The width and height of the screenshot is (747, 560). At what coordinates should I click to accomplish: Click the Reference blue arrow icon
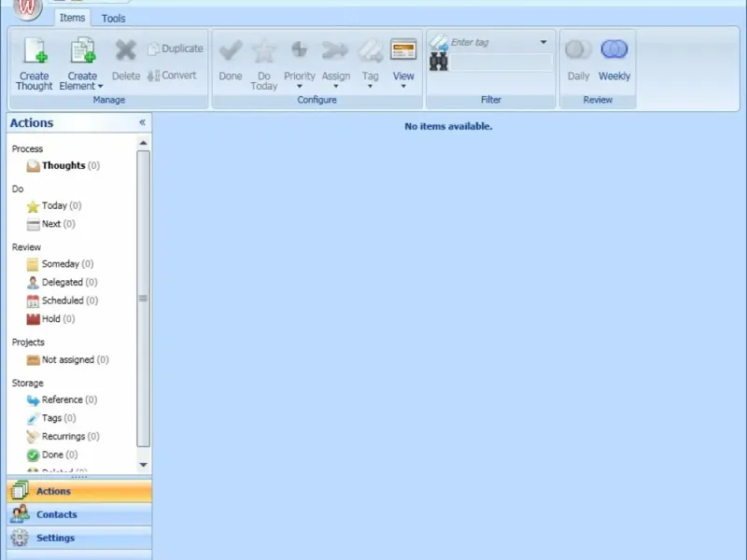[33, 400]
